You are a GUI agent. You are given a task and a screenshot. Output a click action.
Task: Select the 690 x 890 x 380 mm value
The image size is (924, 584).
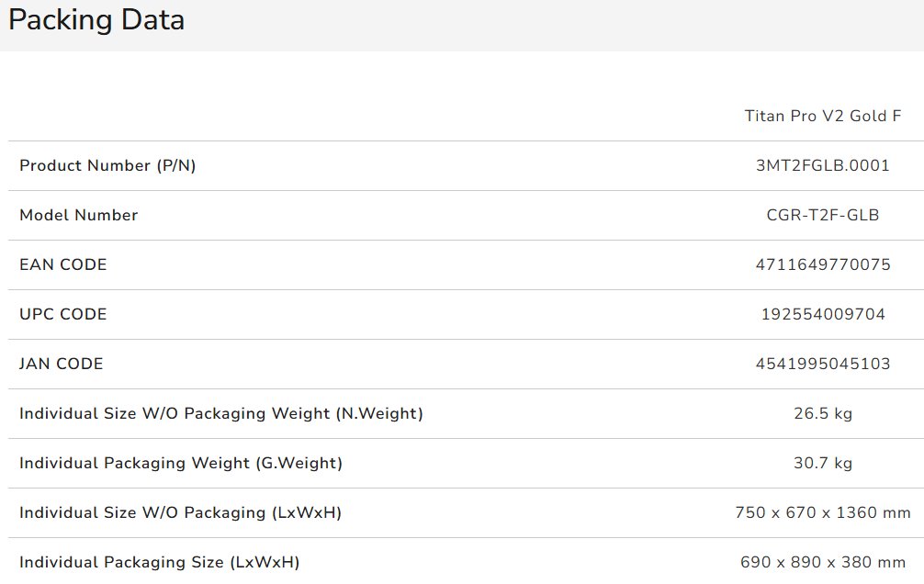pos(823,562)
